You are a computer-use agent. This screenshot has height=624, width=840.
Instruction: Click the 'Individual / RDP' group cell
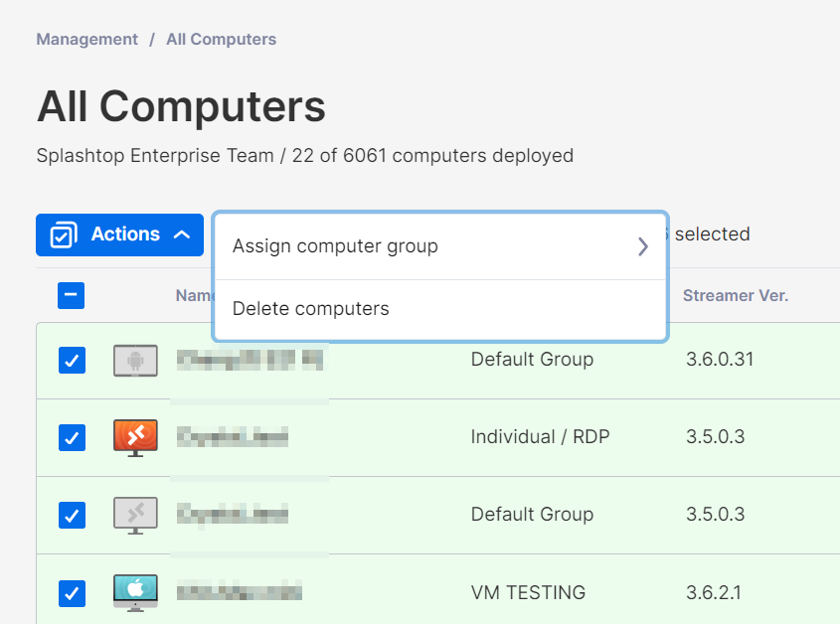click(x=540, y=436)
